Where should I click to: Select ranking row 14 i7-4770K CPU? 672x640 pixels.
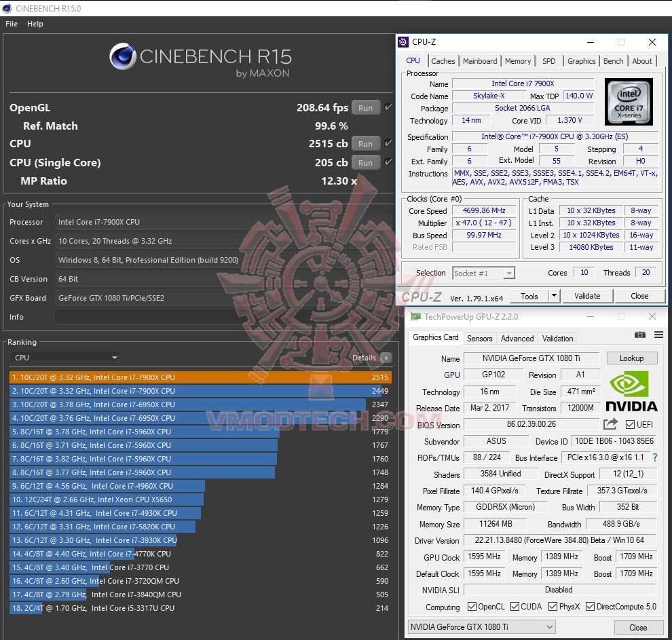pos(200,554)
